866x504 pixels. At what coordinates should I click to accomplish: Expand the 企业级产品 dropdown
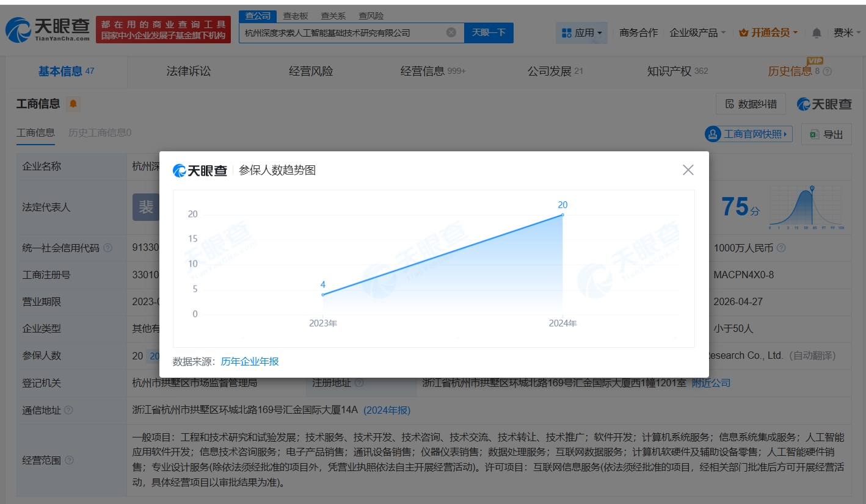coord(697,32)
